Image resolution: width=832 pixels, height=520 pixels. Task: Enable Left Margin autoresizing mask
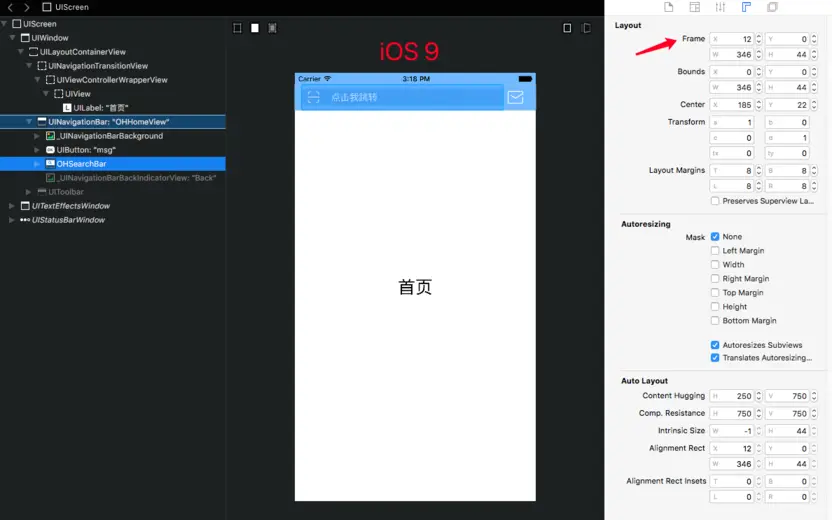point(715,250)
